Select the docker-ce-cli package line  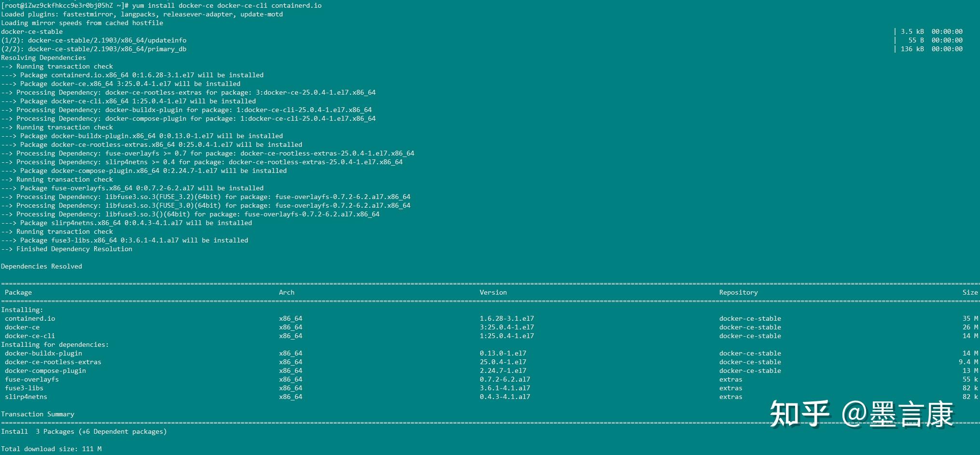click(29, 336)
